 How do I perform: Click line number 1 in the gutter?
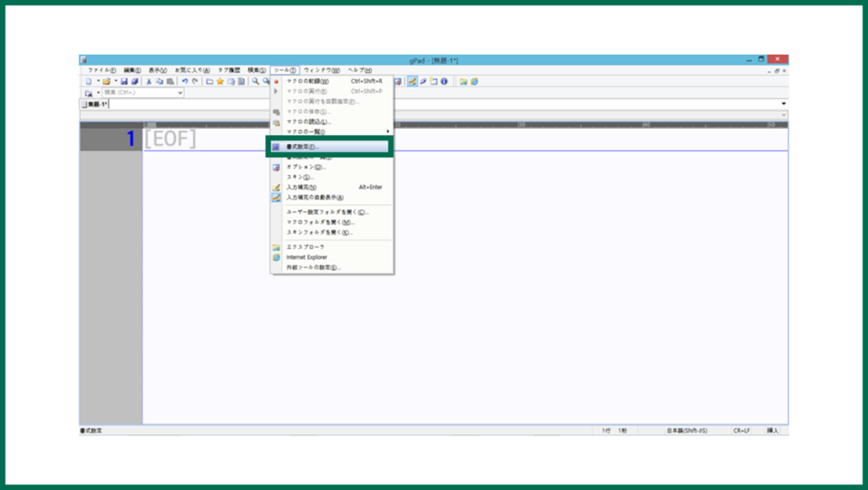(x=130, y=139)
